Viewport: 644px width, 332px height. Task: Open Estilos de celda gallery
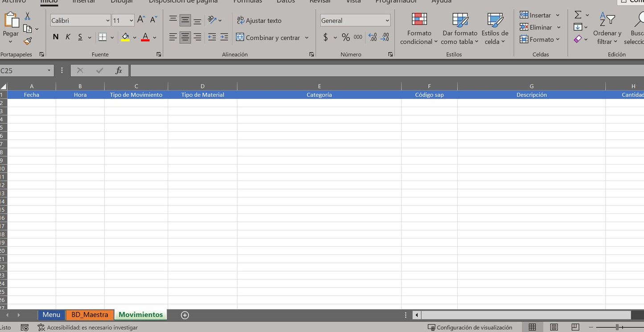[495, 29]
